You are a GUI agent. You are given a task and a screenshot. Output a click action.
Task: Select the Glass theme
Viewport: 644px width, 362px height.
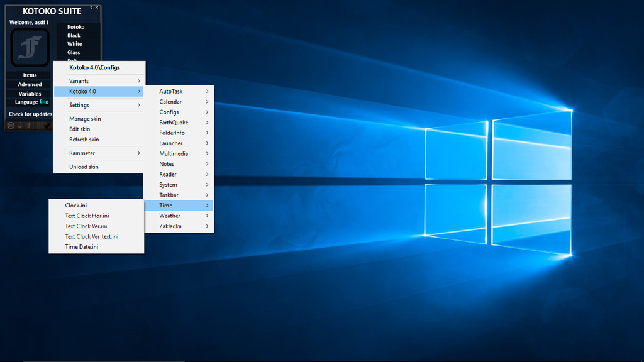pos(79,53)
